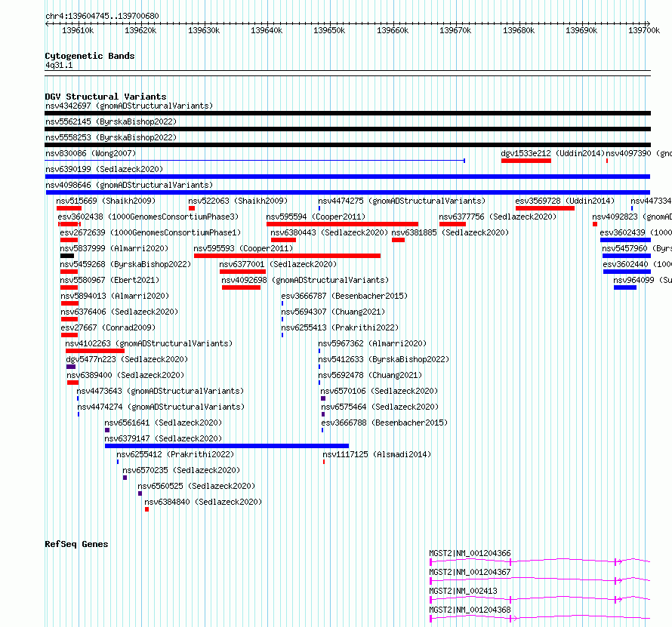Click MGST2|NM_002413 transcript label
This screenshot has height=627, width=672.
point(463,591)
